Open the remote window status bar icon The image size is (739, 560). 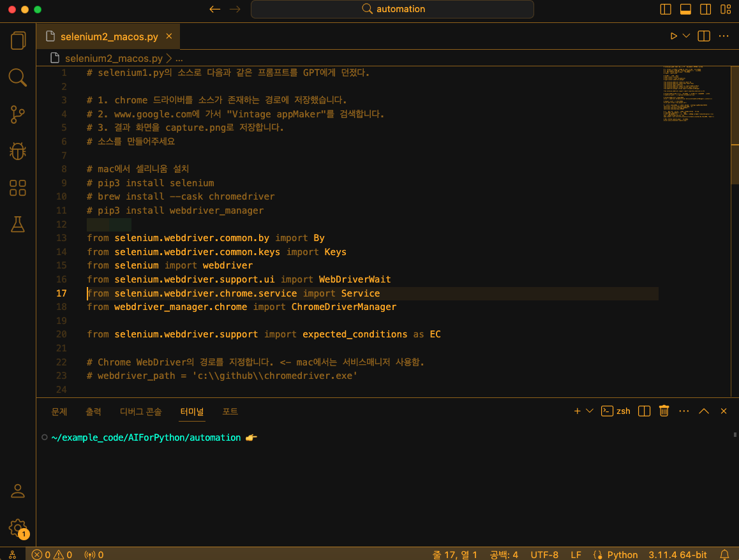pos(12,554)
